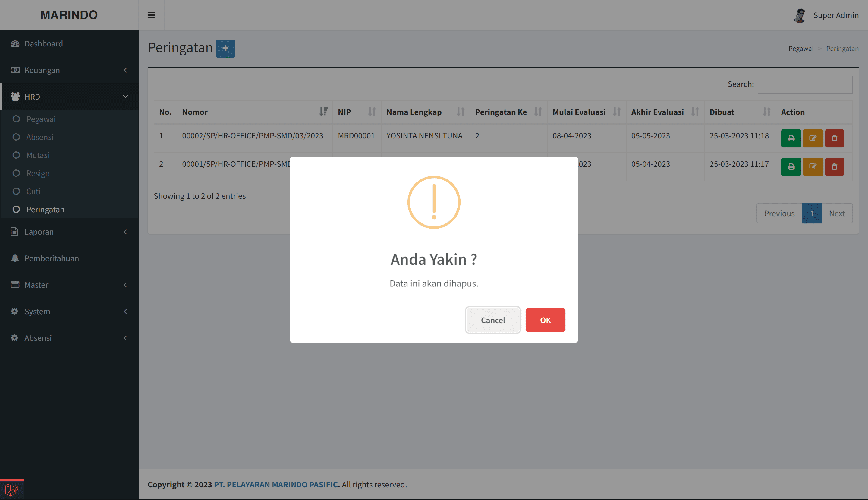The height and width of the screenshot is (500, 868).
Task: Open the Pegawai submenu item
Action: click(41, 119)
